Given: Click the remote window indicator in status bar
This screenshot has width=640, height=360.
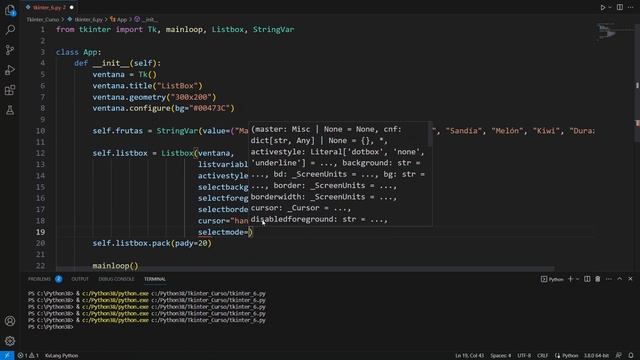Looking at the screenshot, I should point(7,356).
